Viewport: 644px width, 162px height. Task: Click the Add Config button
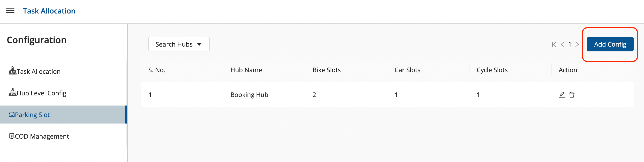tap(610, 44)
